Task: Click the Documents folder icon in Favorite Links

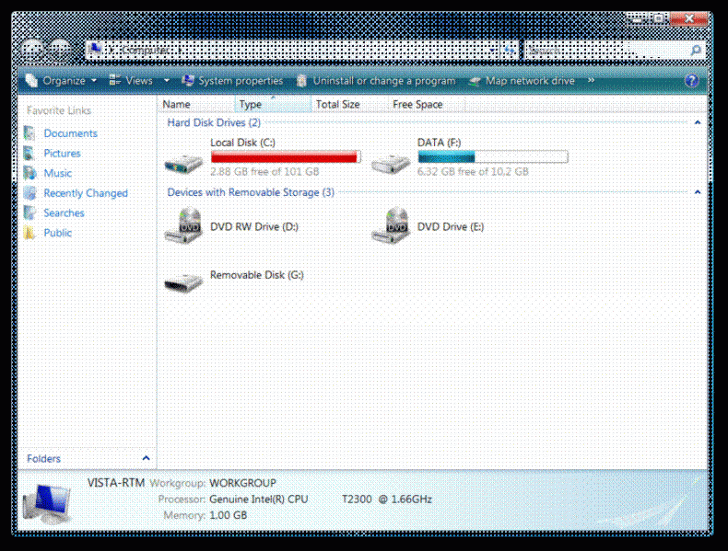Action: point(30,133)
